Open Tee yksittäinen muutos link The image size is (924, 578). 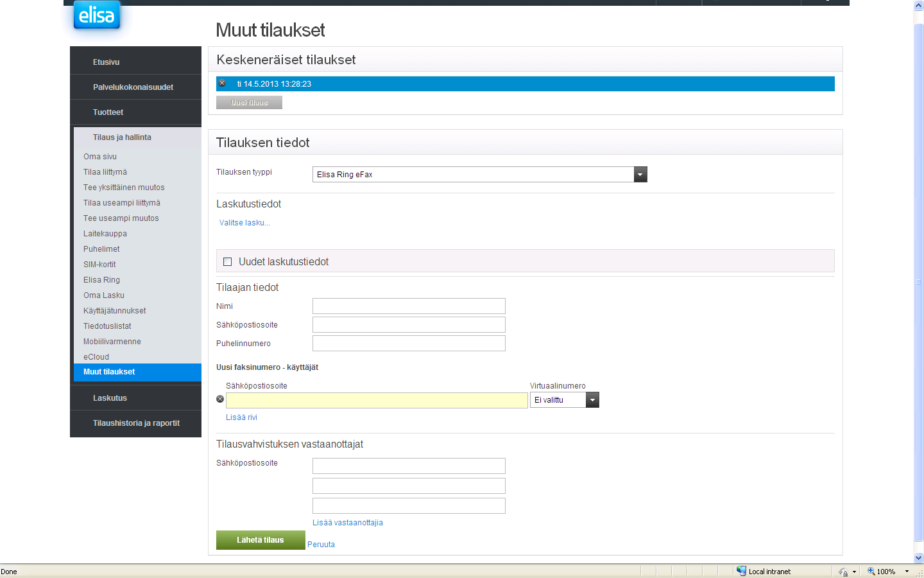click(x=124, y=188)
